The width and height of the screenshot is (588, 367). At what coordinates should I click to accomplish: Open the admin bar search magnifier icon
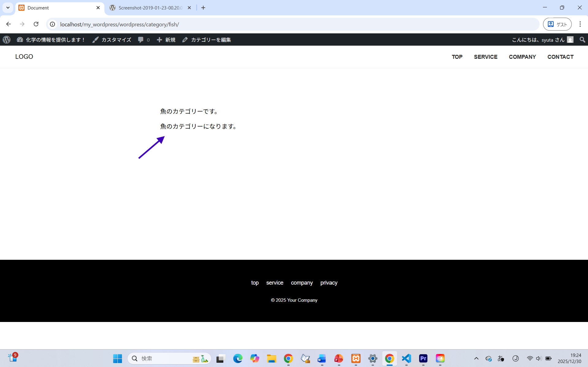pos(582,40)
